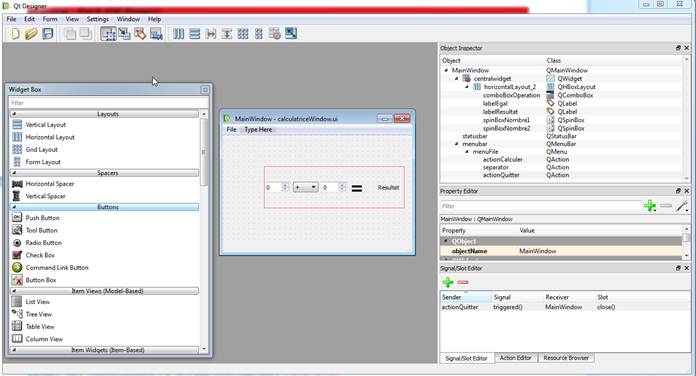
Task: Click the Adjust Size toolbar icon
Action: pos(291,33)
